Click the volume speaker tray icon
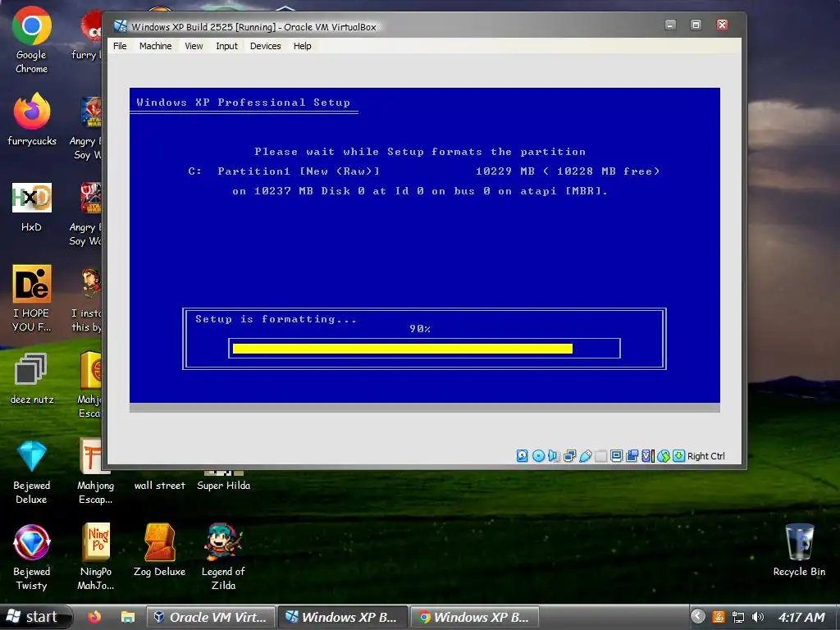Viewport: 840px width, 630px height. 757,617
